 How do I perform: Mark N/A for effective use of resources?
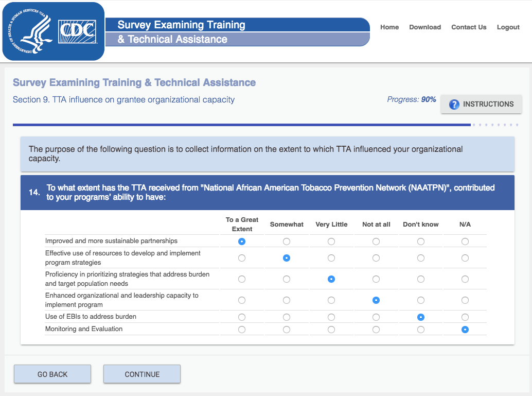[465, 258]
